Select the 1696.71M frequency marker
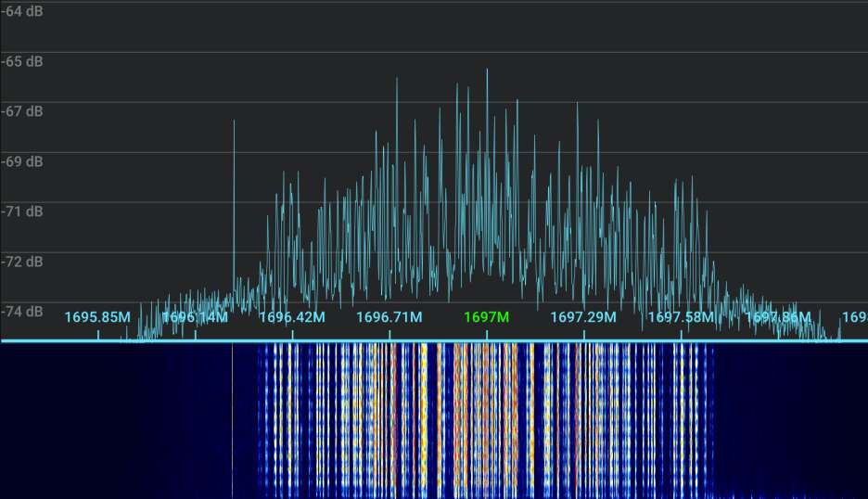Viewport: 868px width, 499px height. [389, 317]
